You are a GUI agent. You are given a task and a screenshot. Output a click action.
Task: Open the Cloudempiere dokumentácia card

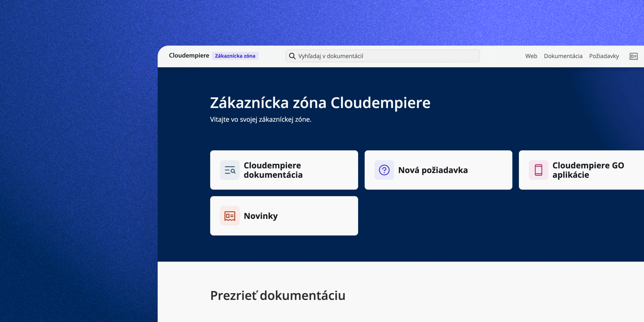[x=284, y=170]
